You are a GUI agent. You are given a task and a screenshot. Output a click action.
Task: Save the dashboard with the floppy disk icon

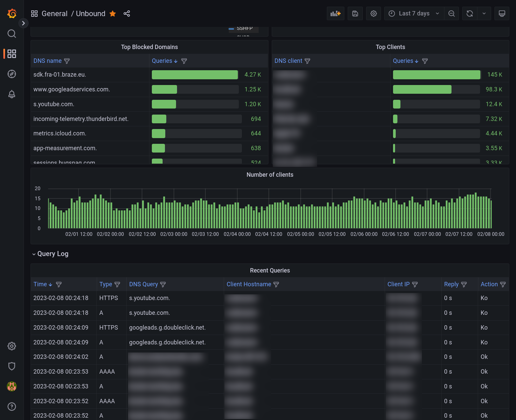point(355,13)
